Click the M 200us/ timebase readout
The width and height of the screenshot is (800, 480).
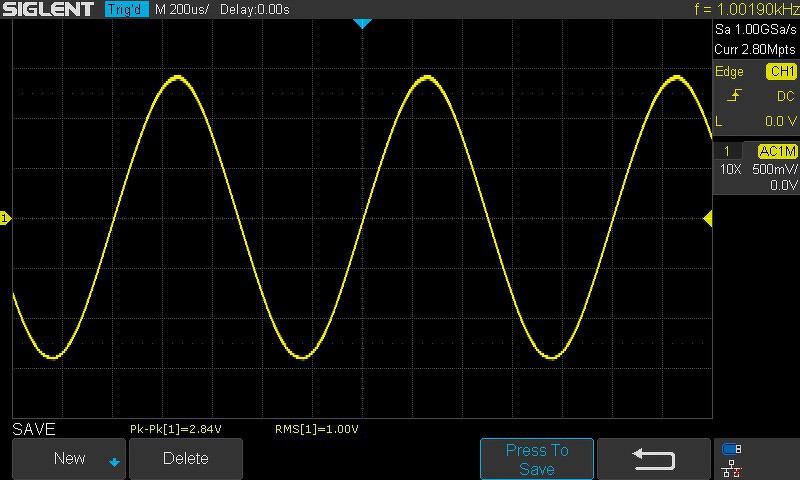coord(182,9)
